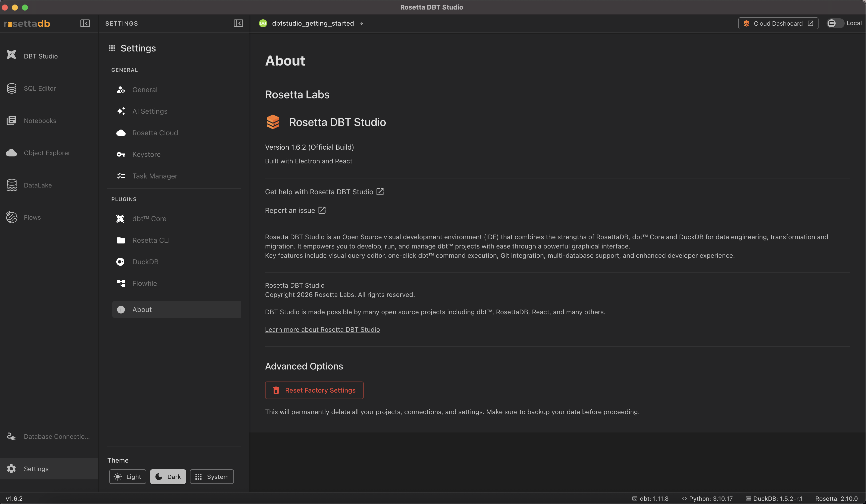Click the rosettadb logo
Image resolution: width=866 pixels, height=504 pixels.
tap(27, 23)
